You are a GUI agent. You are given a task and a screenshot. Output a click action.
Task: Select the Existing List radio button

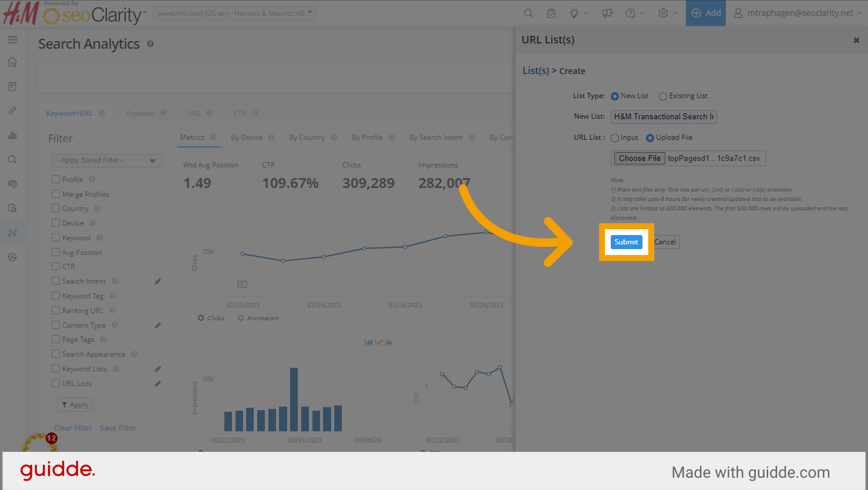663,96
